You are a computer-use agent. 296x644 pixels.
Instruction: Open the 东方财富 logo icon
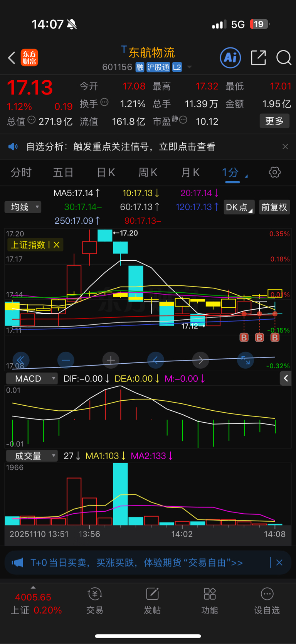29,58
